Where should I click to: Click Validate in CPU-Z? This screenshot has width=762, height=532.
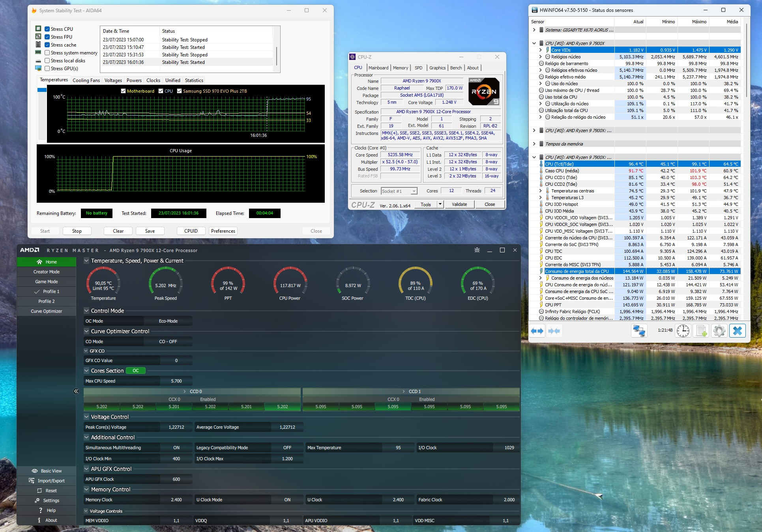pos(459,204)
